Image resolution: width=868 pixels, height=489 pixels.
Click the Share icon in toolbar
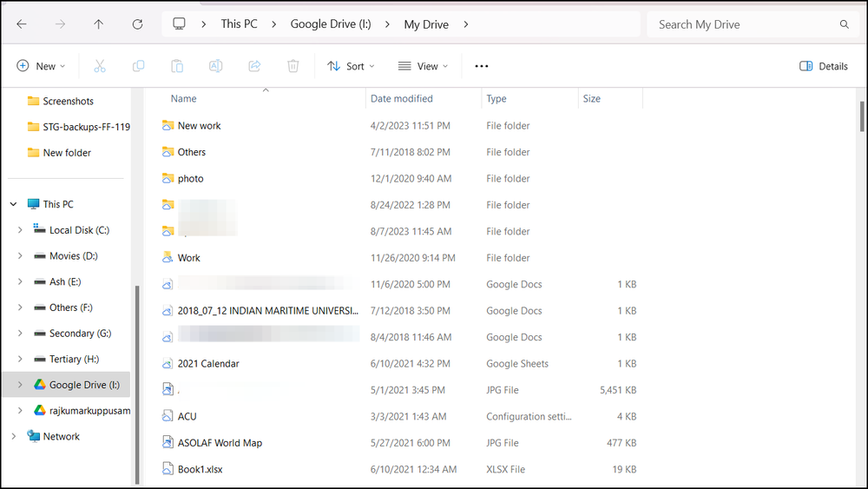tap(254, 66)
